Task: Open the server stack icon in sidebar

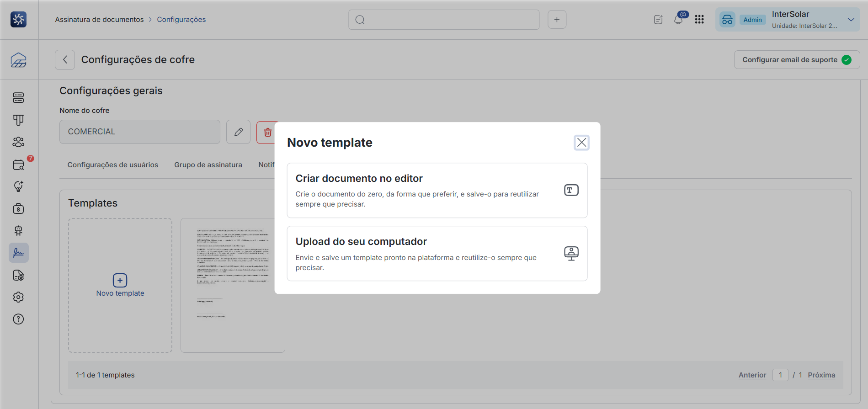Action: [x=18, y=97]
